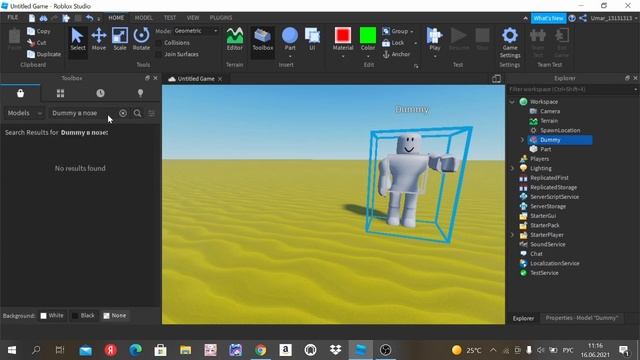Open Microsoft Edge from the taskbar
The image size is (640, 360).
[x=136, y=350]
